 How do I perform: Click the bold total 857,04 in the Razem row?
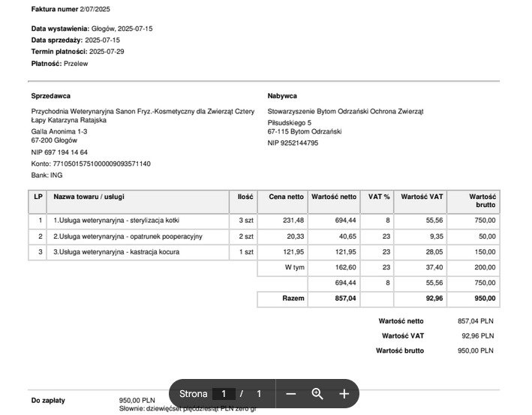coord(345,298)
